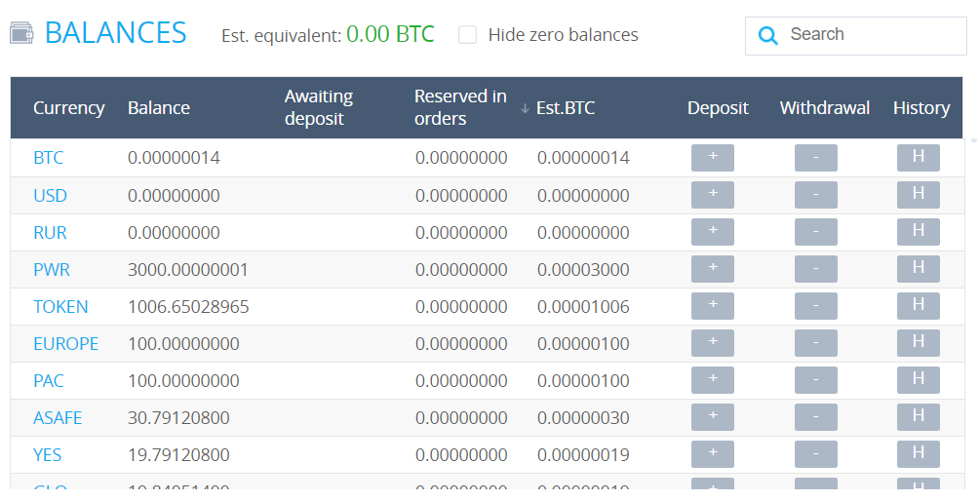Open history H icon for RUR
This screenshot has width=980, height=502.
point(918,232)
